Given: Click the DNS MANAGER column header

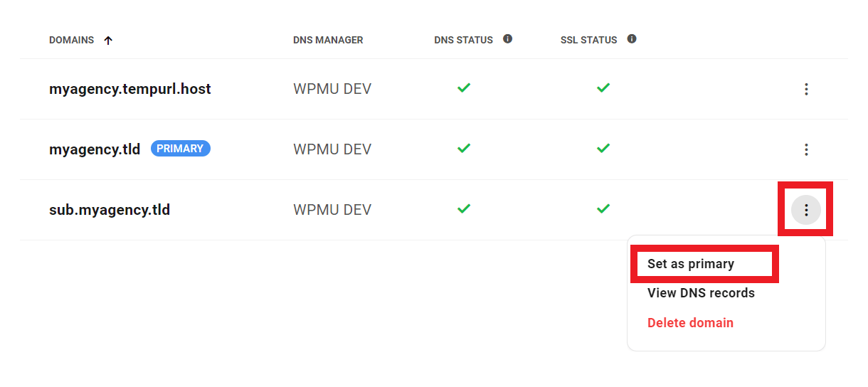Looking at the screenshot, I should pyautogui.click(x=328, y=40).
